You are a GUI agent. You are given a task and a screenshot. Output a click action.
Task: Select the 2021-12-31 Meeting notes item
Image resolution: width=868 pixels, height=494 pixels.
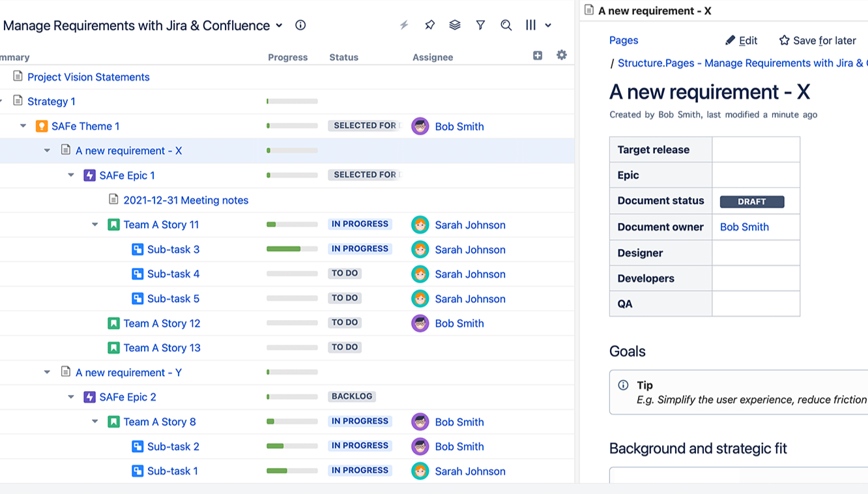pyautogui.click(x=186, y=200)
